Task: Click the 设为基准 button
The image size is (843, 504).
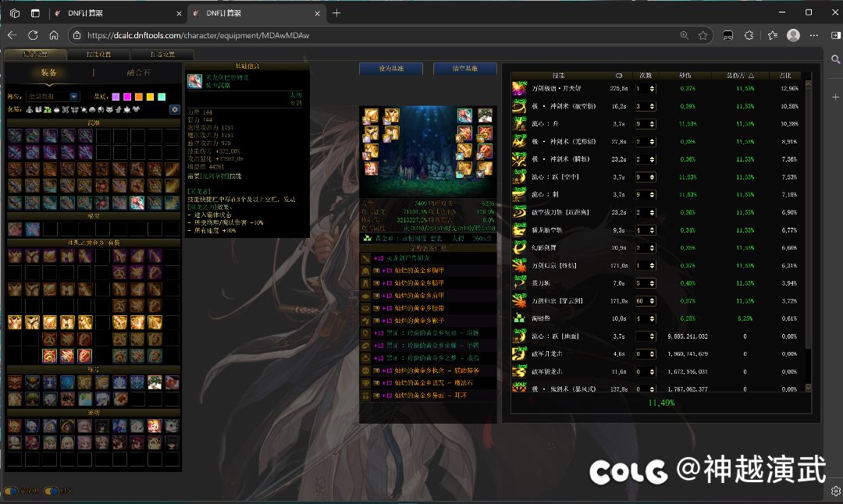Action: coord(391,69)
